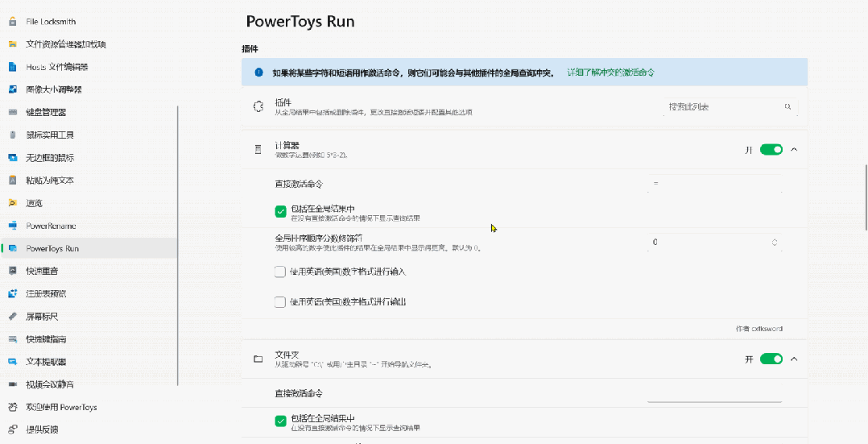Check 使用英语(美国)数字格式进行输入

click(280, 272)
